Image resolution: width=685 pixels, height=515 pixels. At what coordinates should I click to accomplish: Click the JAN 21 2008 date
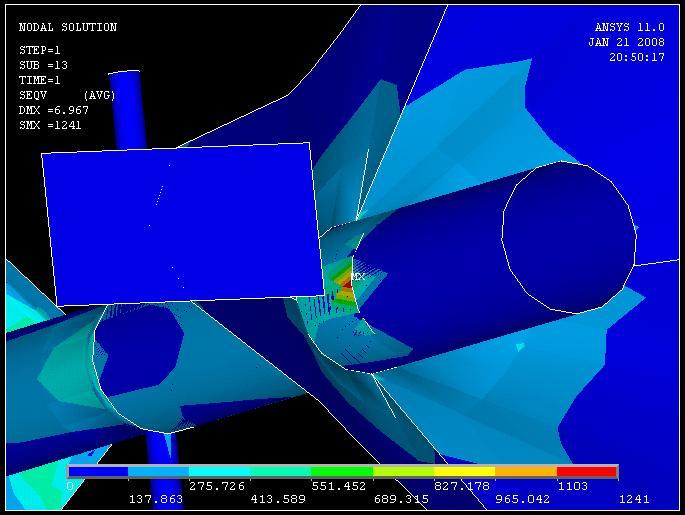626,42
